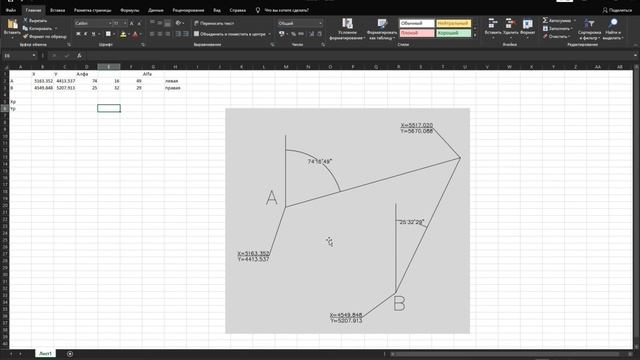Click the Increase Indent icon
The height and width of the screenshot is (360, 640).
[186, 34]
